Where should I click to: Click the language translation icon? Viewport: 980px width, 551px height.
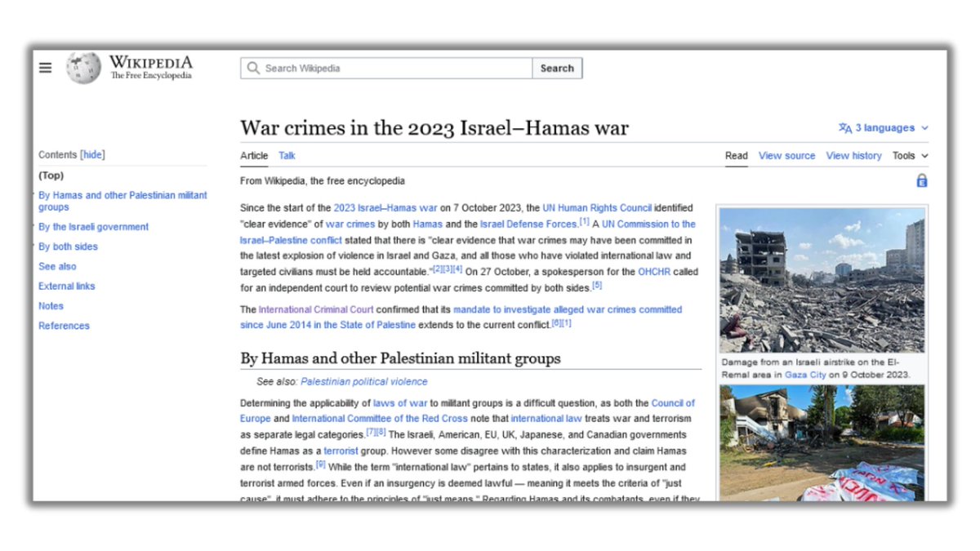[844, 128]
